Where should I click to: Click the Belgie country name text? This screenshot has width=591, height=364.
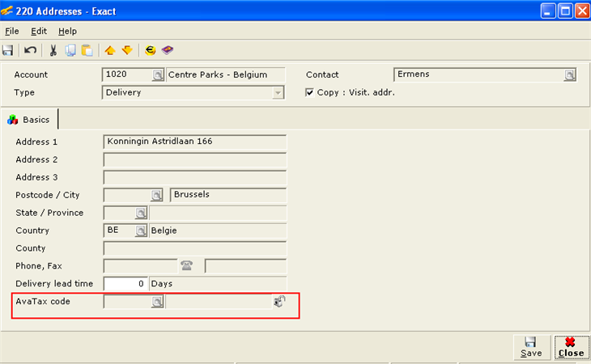point(164,231)
